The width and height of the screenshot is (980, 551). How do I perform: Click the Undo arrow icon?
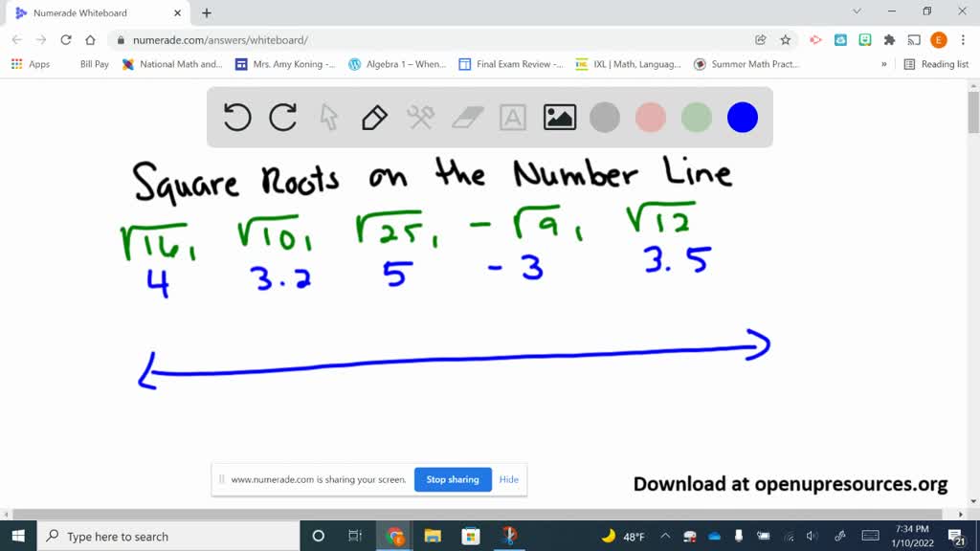point(236,117)
